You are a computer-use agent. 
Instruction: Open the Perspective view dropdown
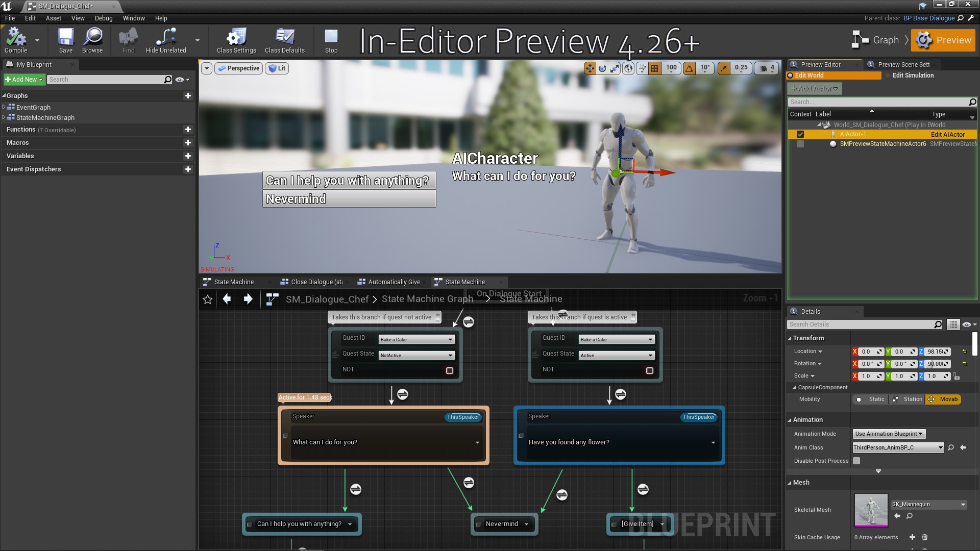(238, 68)
